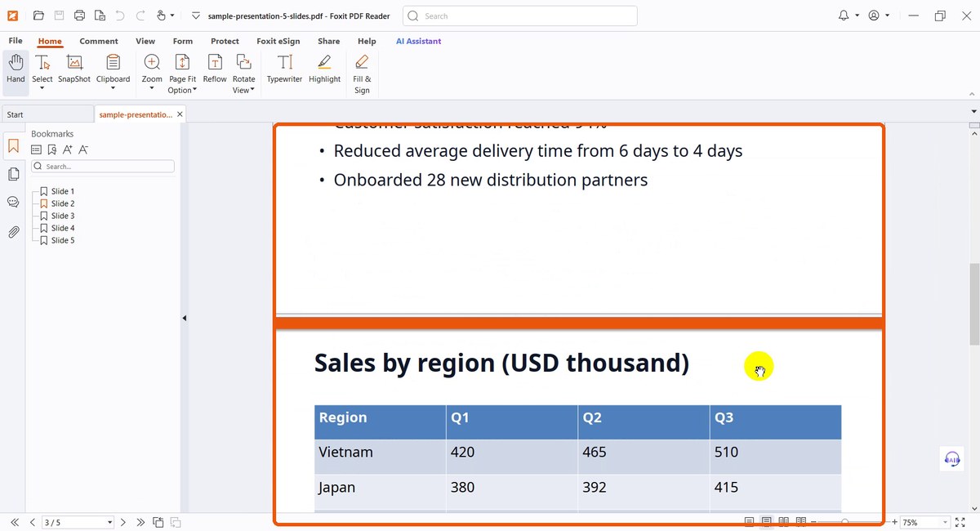Pick the Highlight tool
The image size is (980, 531).
[x=324, y=69]
